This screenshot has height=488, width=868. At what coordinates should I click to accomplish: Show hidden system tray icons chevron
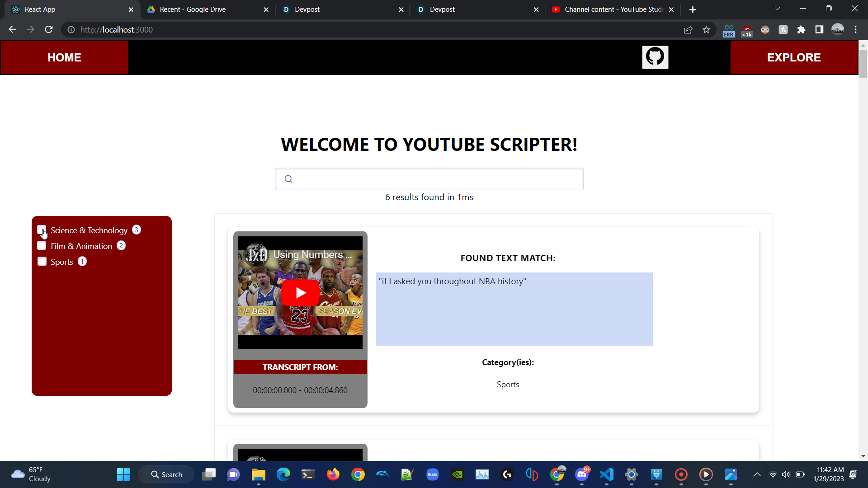tap(757, 474)
